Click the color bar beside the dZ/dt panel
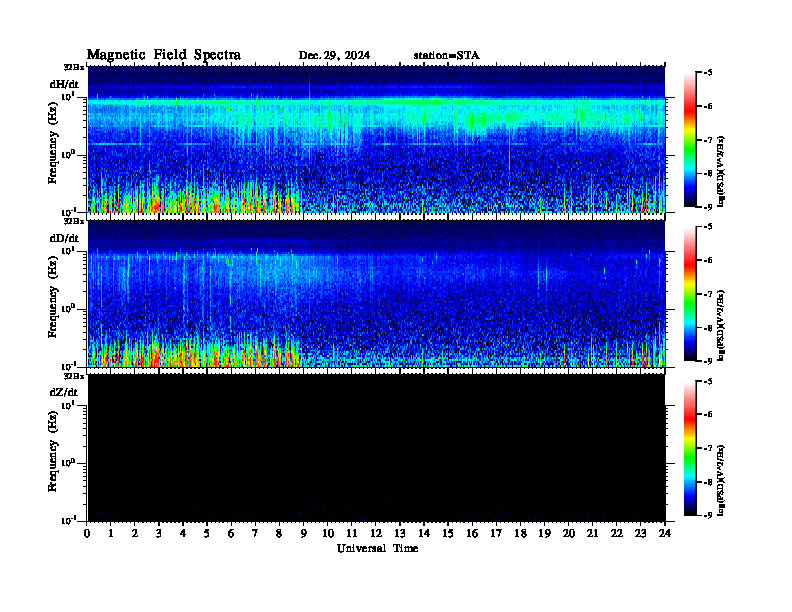Screen dimensions: 792x612 pos(690,448)
